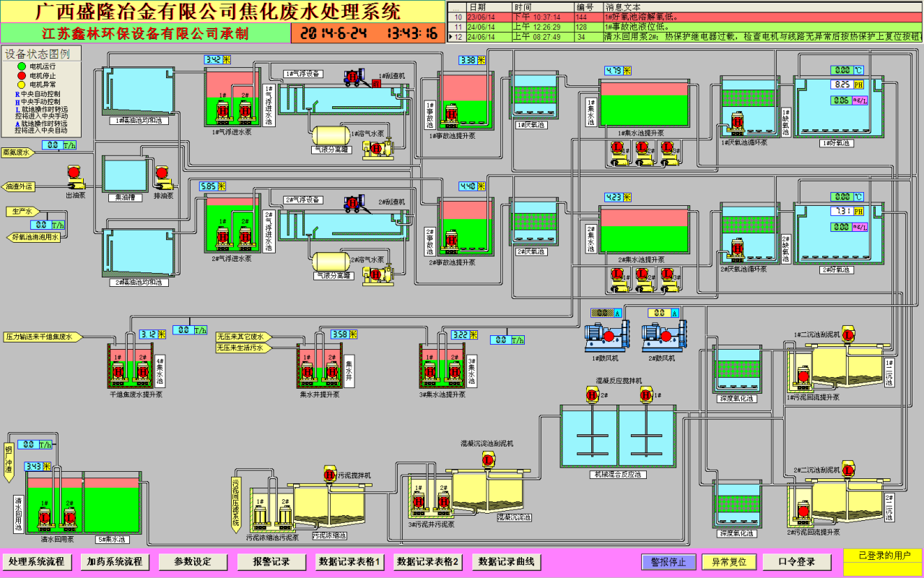Select the 1#刮渣机 scraper vehicle icon
This screenshot has height=578, width=924.
pos(354,77)
